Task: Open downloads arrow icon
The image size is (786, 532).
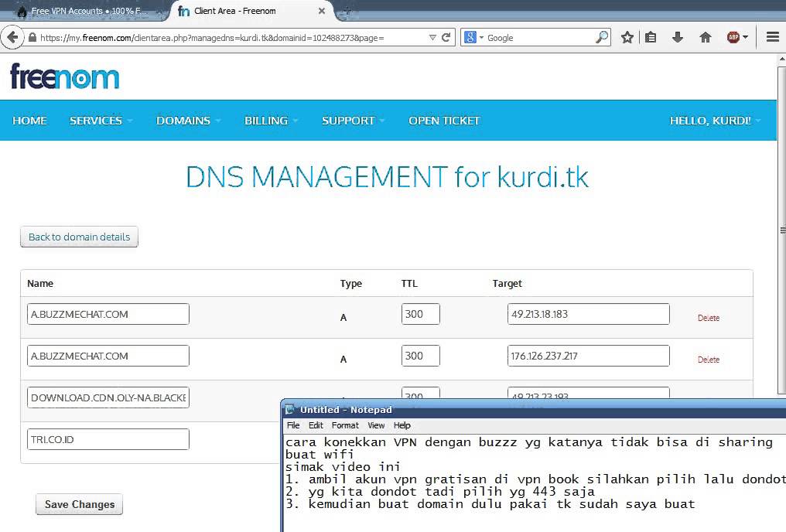Action: point(678,38)
